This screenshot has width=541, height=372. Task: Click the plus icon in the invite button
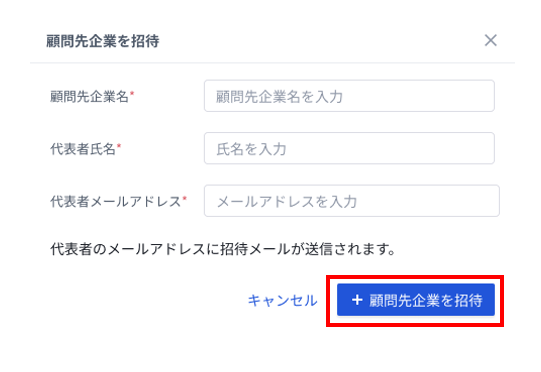pyautogui.click(x=357, y=300)
